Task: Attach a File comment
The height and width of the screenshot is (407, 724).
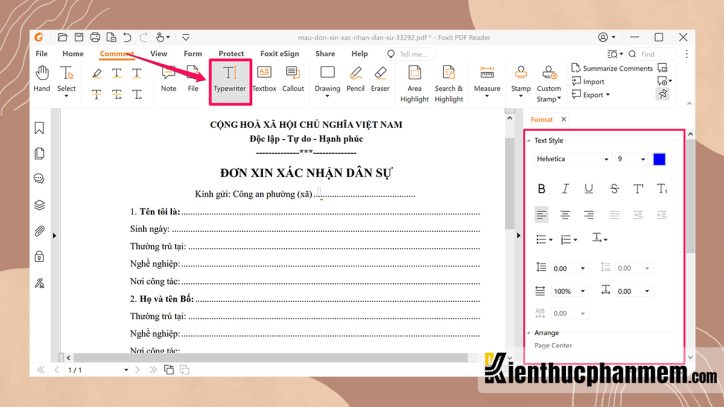Action: [x=193, y=79]
